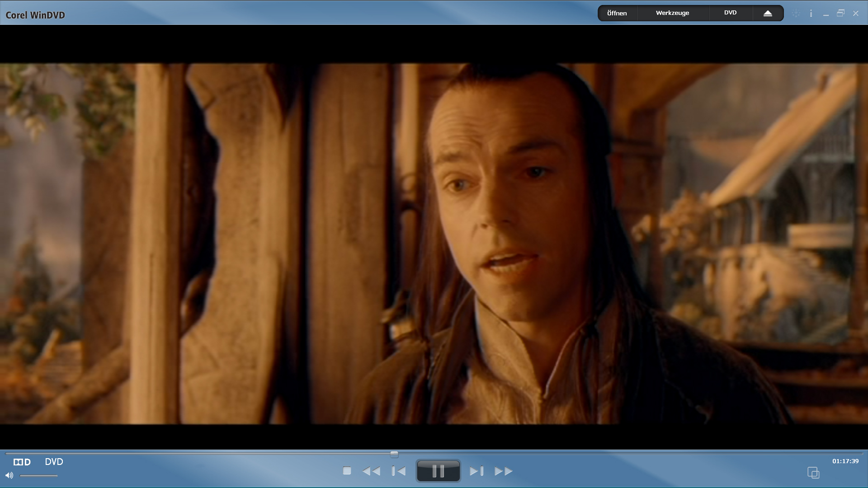Stop playback with the stop button

coord(347,471)
